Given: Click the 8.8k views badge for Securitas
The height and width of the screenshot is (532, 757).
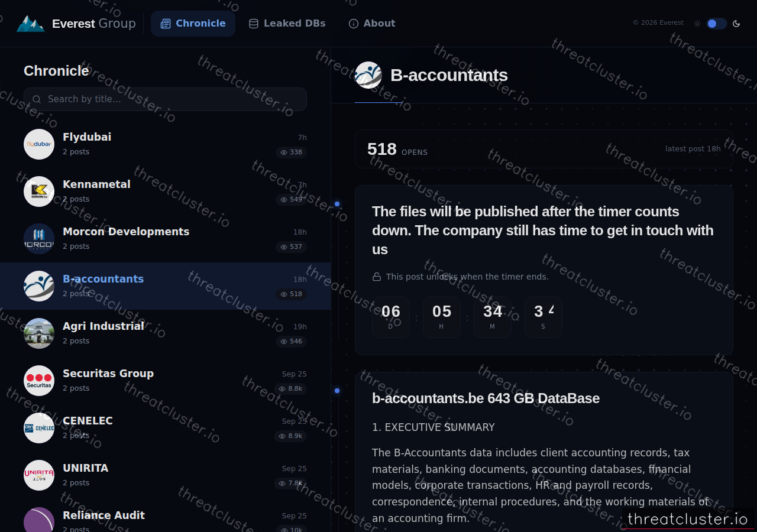Looking at the screenshot, I should pyautogui.click(x=290, y=389).
